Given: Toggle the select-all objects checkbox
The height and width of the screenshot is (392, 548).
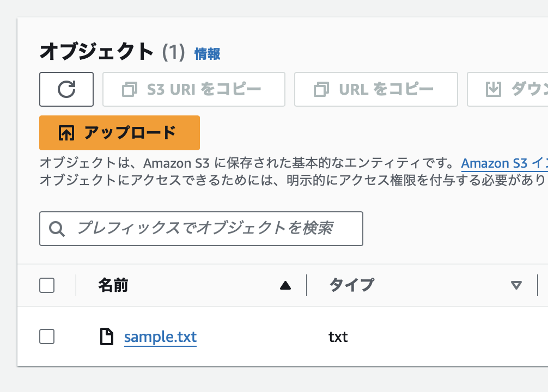Looking at the screenshot, I should (46, 285).
